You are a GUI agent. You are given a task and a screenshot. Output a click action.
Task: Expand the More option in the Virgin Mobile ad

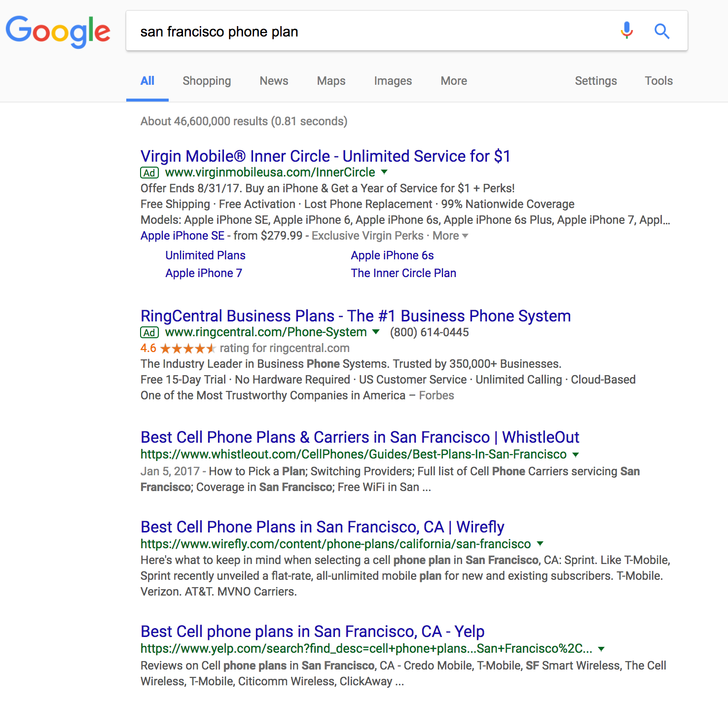(x=450, y=236)
